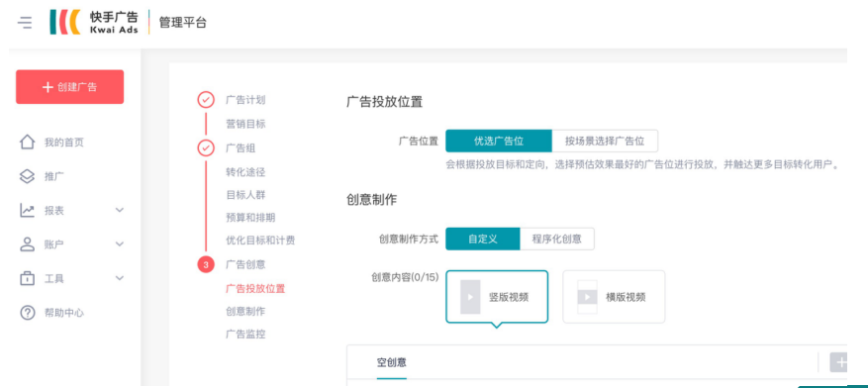Click the chart icon beside 报表
Image resolution: width=868 pixels, height=388 pixels.
point(27,210)
